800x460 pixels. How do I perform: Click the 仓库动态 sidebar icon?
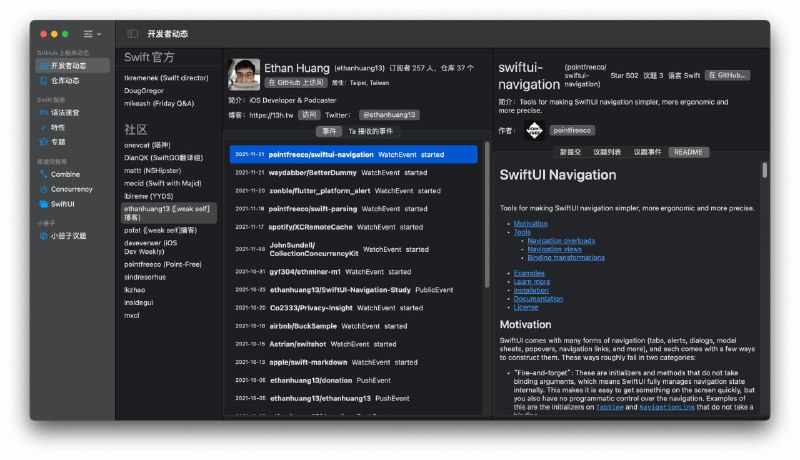click(x=44, y=81)
